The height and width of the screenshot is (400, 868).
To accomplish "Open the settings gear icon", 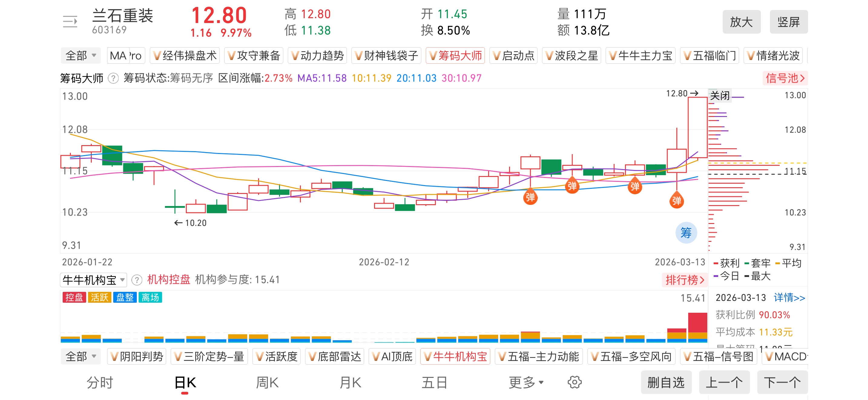I will pyautogui.click(x=574, y=382).
